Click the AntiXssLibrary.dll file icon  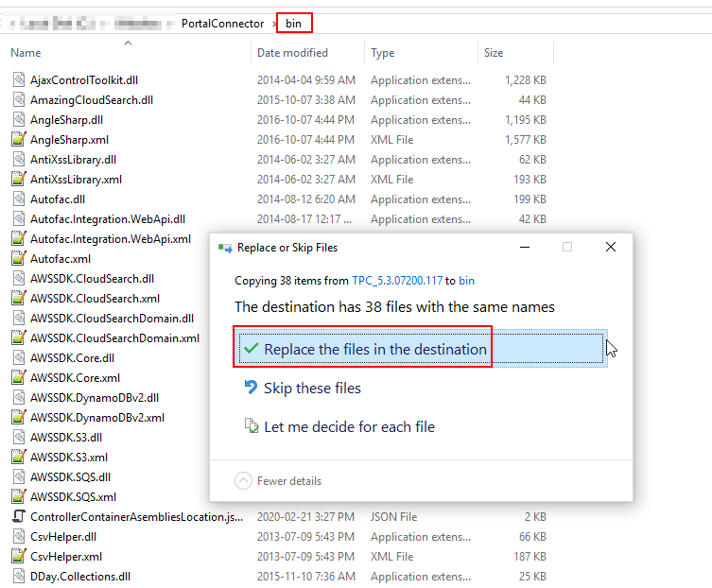click(x=19, y=160)
